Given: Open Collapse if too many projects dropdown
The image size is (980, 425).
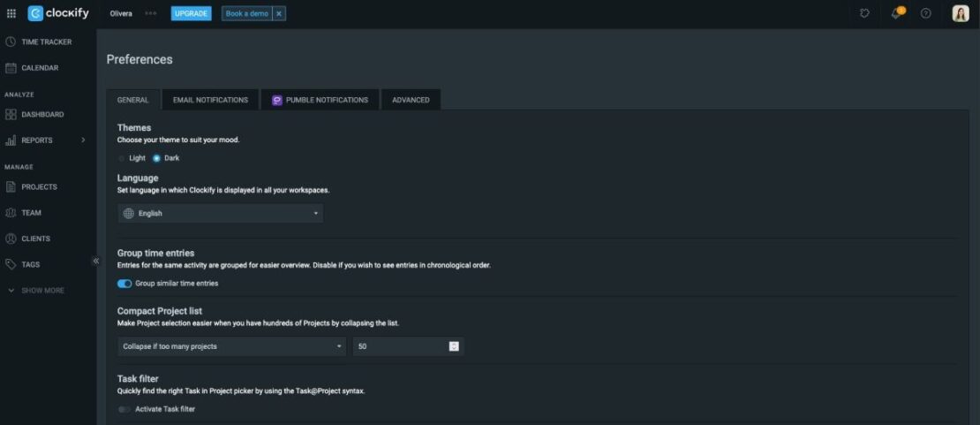Looking at the screenshot, I should (231, 346).
